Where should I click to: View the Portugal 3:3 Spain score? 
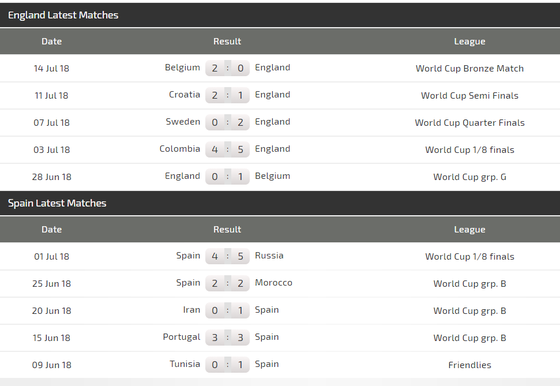(227, 337)
